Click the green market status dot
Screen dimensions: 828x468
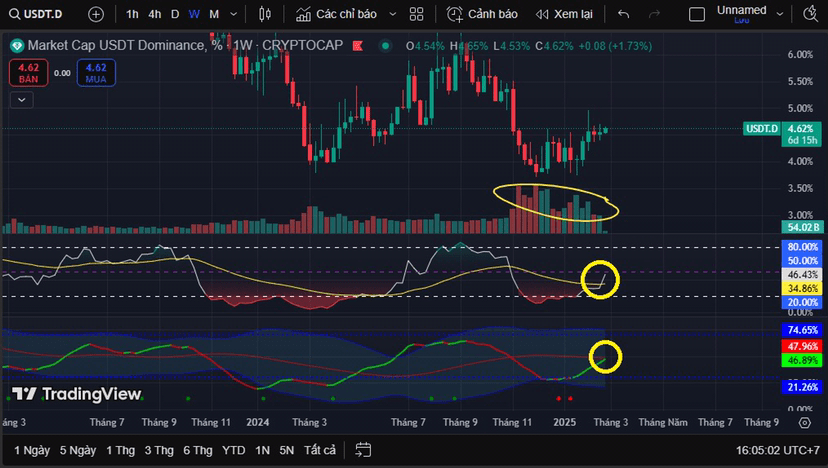coord(385,46)
